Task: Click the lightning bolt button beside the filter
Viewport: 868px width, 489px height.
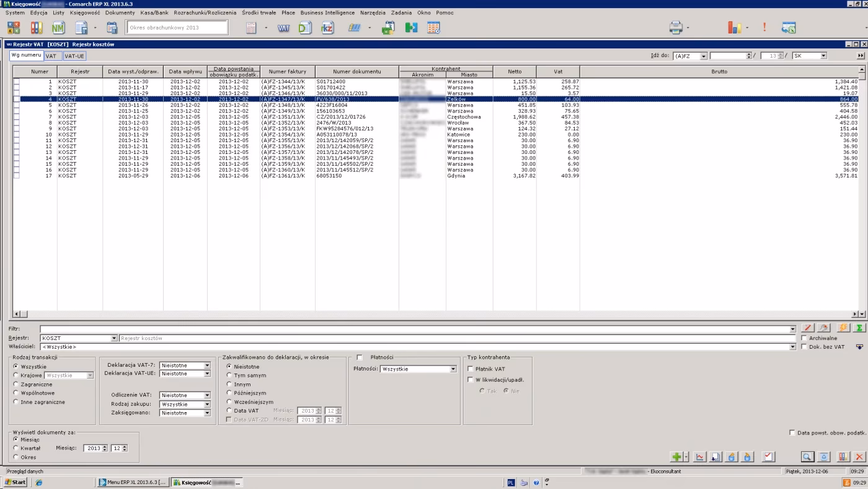Action: (x=843, y=328)
